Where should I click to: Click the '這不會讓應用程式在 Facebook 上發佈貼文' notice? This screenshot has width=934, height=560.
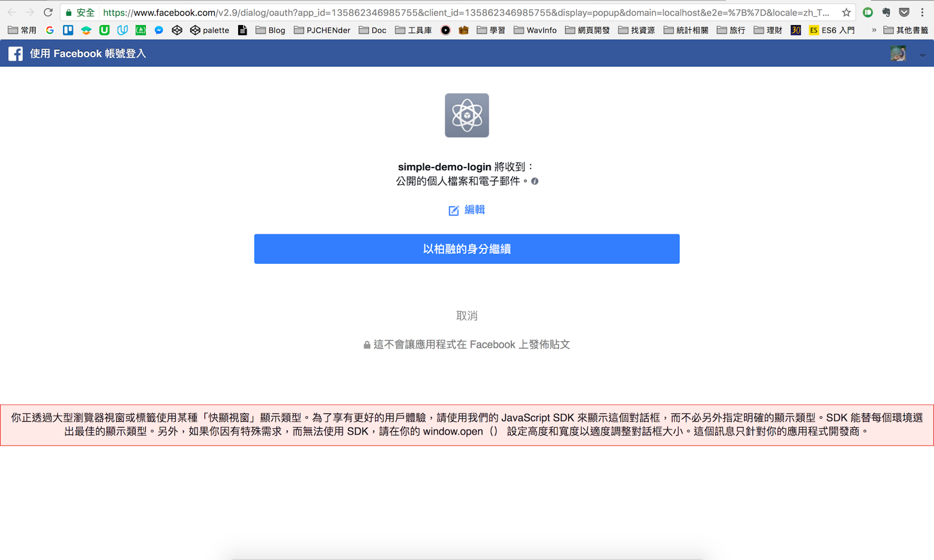point(467,345)
